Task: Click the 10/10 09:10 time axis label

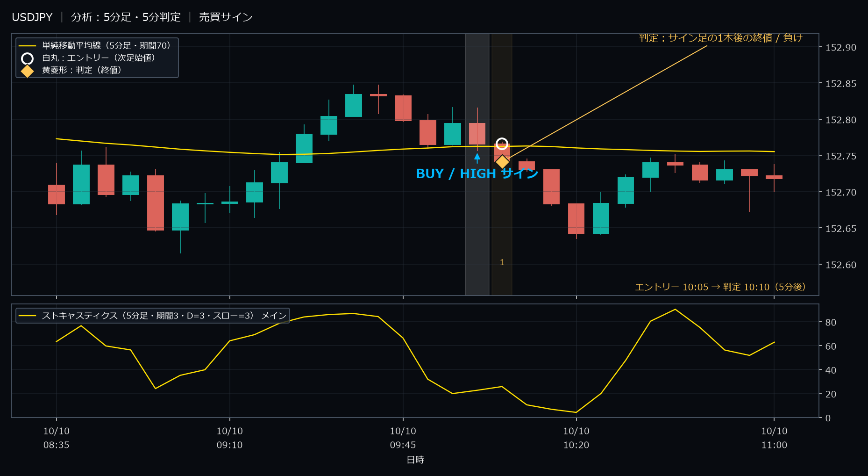Action: click(229, 438)
